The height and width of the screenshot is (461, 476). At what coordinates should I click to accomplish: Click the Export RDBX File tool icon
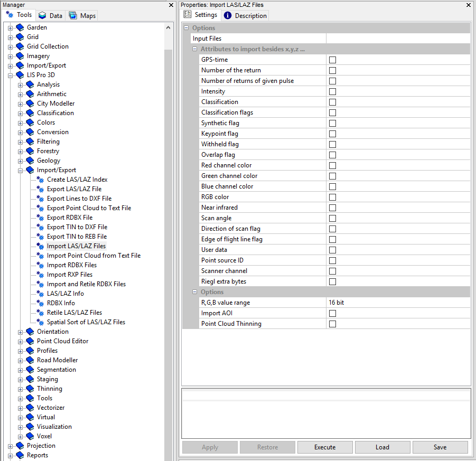pos(40,218)
